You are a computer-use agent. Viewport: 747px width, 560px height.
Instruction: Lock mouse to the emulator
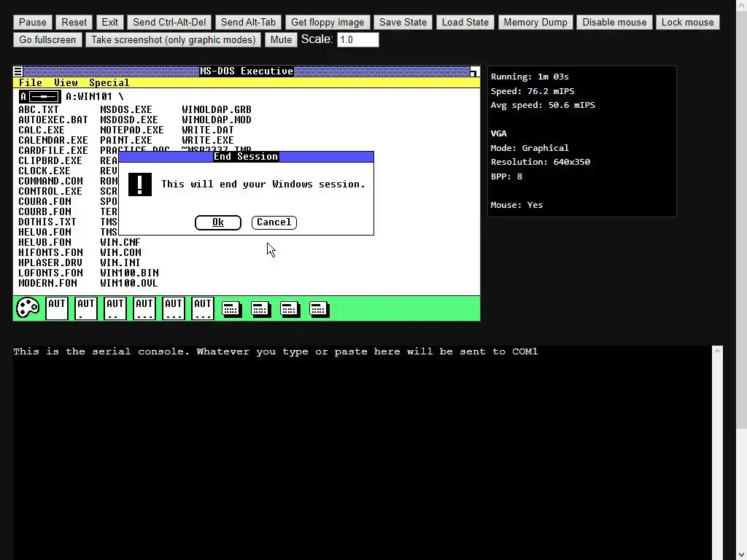(x=687, y=23)
